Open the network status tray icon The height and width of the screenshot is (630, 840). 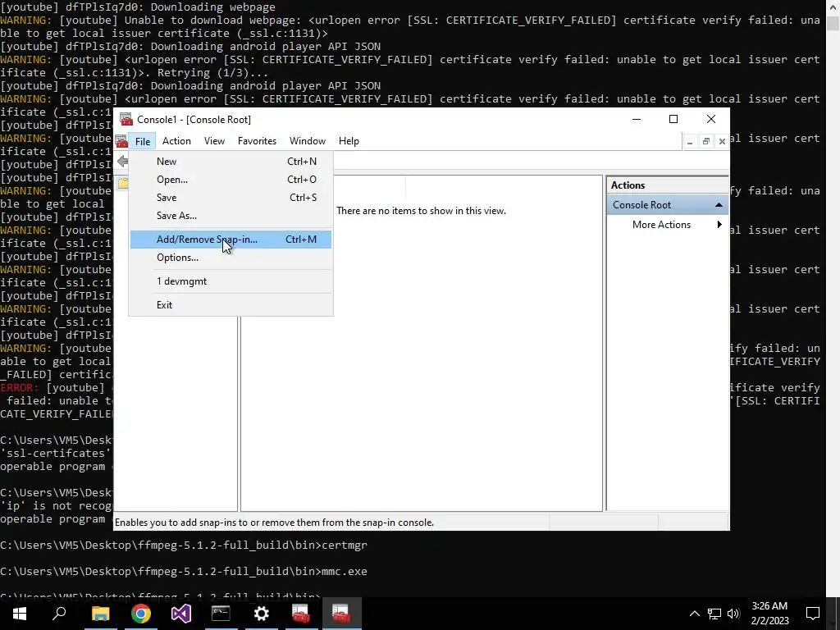point(714,614)
